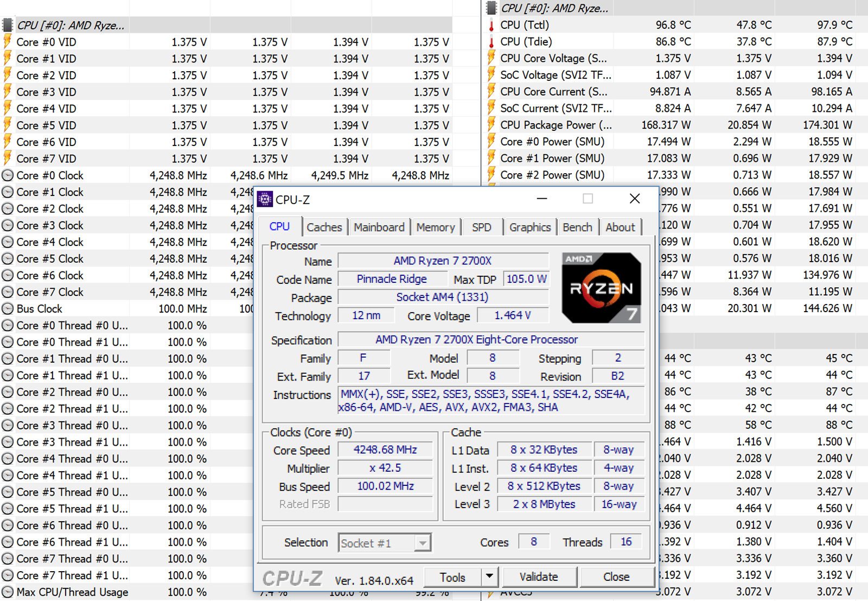Click the usage icon beside Core #5 Thread #0
The height and width of the screenshot is (601, 868).
click(8, 492)
